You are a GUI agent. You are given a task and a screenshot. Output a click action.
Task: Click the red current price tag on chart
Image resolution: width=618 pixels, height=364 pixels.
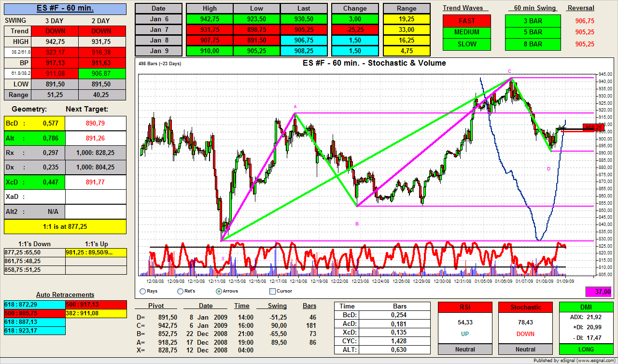pyautogui.click(x=592, y=128)
